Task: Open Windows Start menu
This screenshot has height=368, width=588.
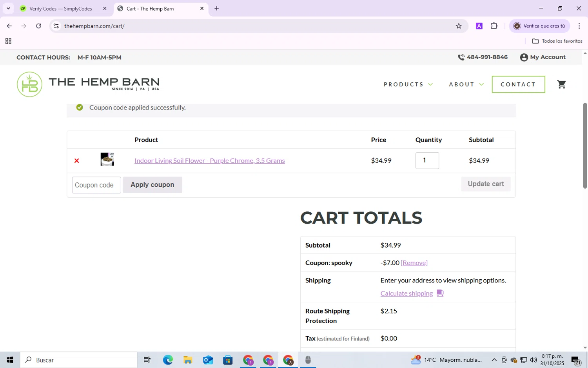Action: point(10,360)
